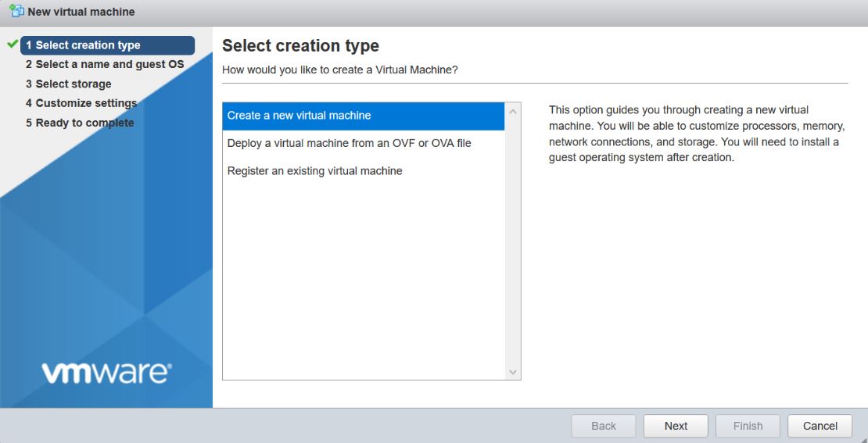Open step 4 Customize settings
The image size is (868, 443).
pyautogui.click(x=81, y=103)
